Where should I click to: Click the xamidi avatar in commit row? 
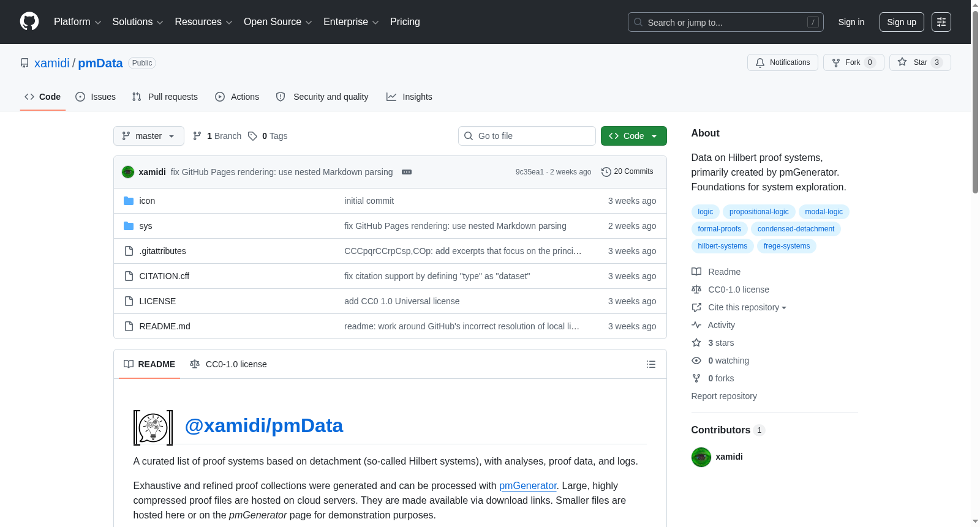tap(128, 172)
